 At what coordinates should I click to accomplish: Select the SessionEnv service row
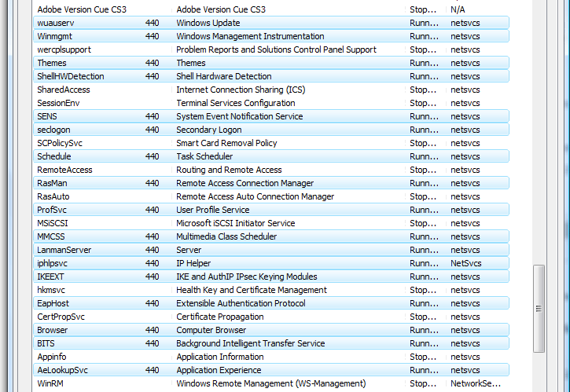click(270, 103)
